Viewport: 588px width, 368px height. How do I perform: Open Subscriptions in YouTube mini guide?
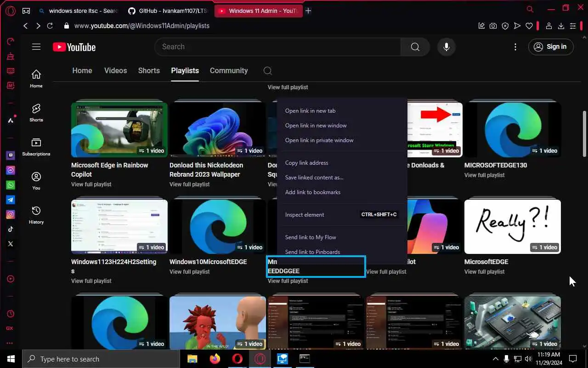pos(36,147)
